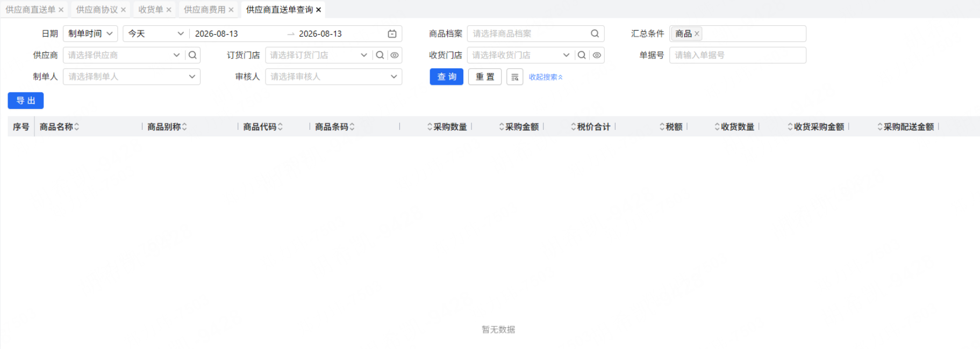Image resolution: width=980 pixels, height=349 pixels.
Task: Open the 制单人 dropdown
Action: (132, 76)
